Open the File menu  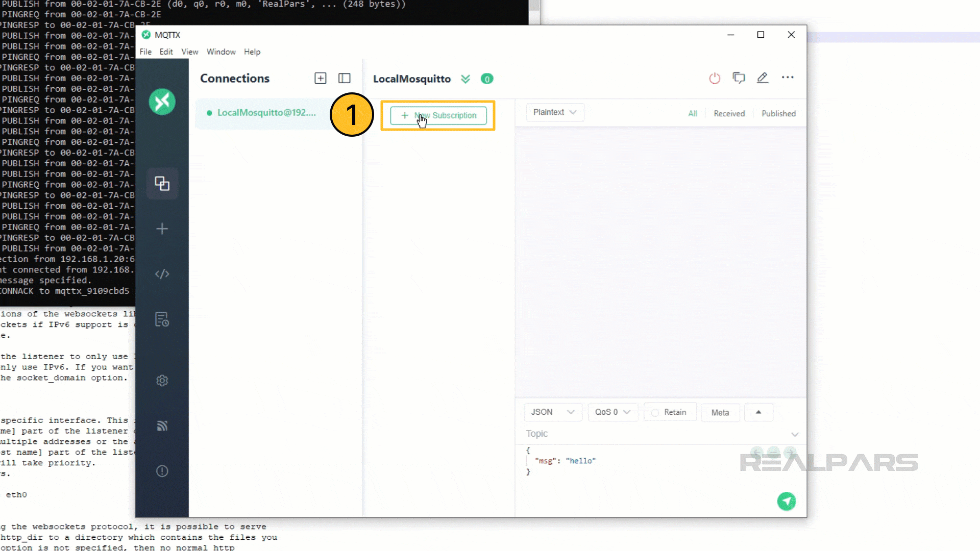[145, 52]
